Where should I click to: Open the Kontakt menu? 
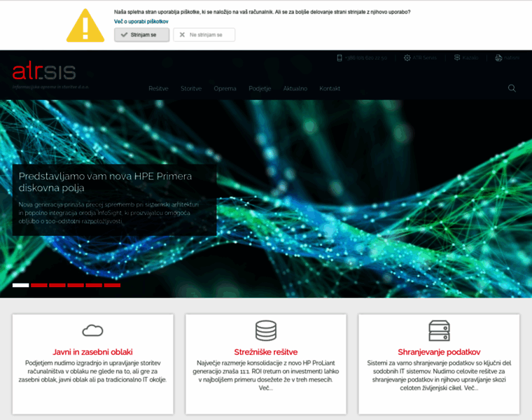pyautogui.click(x=330, y=88)
